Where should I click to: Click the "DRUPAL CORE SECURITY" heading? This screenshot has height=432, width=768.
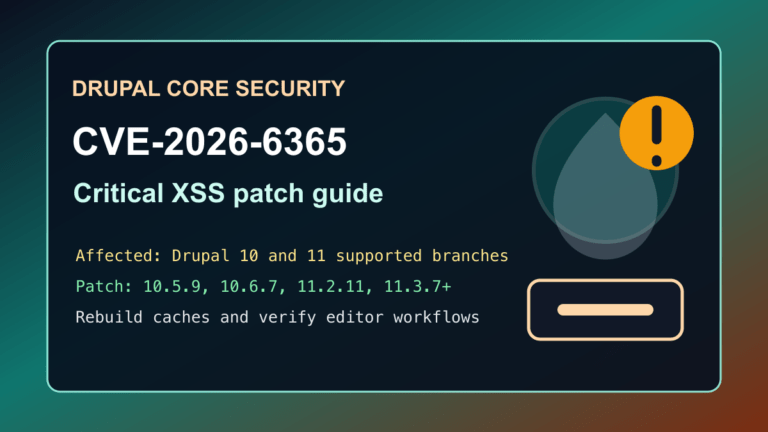209,89
